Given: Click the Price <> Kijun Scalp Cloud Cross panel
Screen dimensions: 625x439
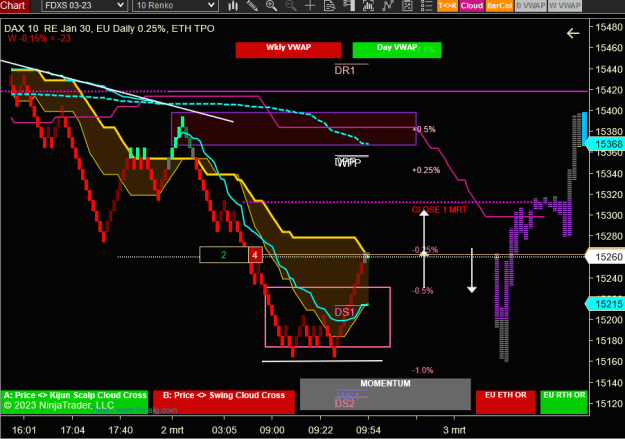Looking at the screenshot, I should tap(74, 401).
